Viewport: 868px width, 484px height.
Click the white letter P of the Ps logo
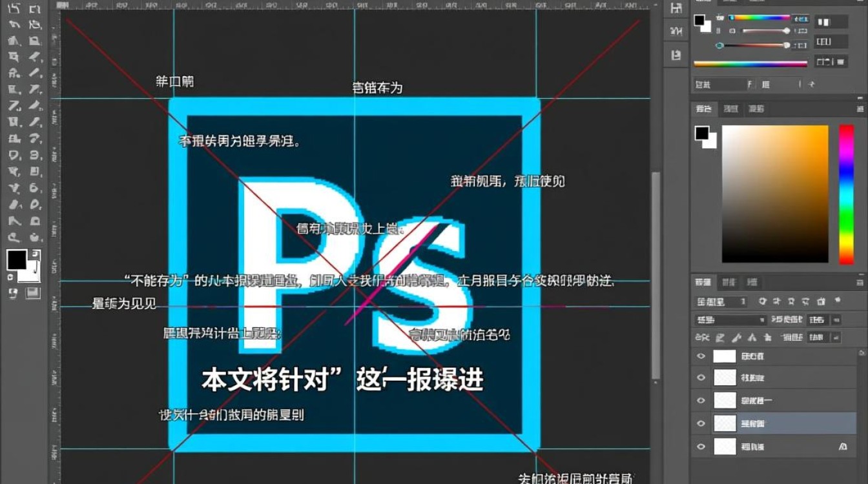point(300,265)
